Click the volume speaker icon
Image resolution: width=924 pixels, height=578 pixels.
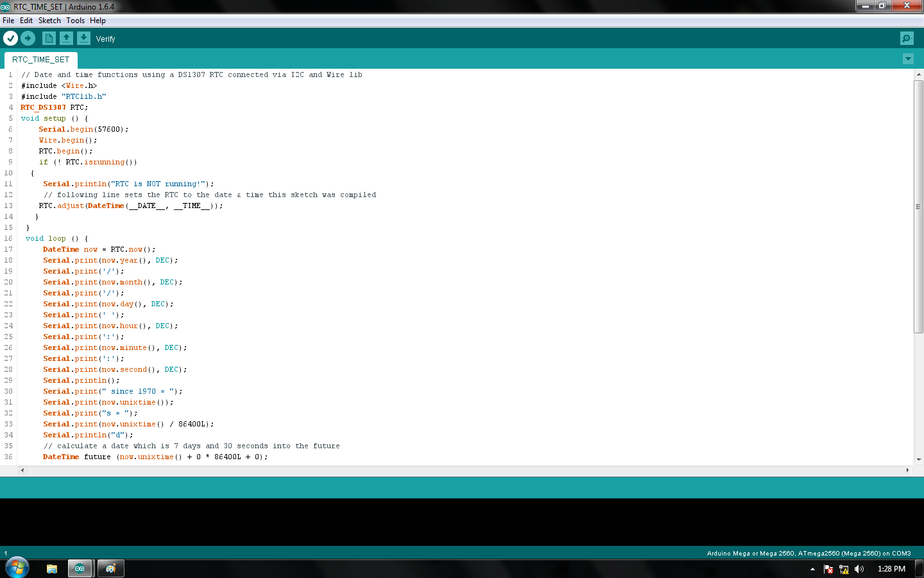pos(859,569)
